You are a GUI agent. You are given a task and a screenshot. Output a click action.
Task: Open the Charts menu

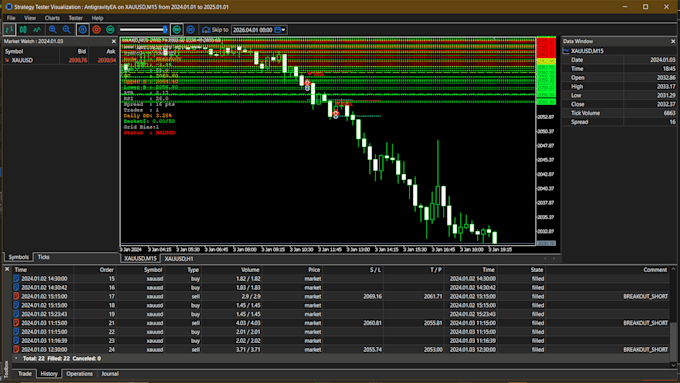tap(52, 18)
